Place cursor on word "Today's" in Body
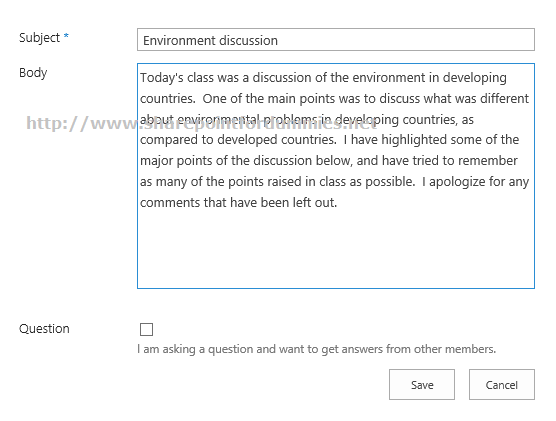 pos(162,78)
